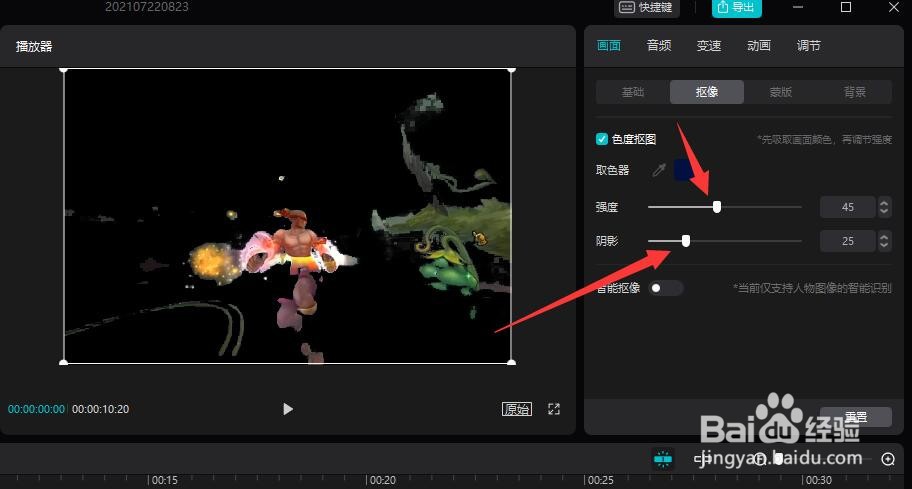
Task: Click the 强度 value field showing 45
Action: coord(847,207)
